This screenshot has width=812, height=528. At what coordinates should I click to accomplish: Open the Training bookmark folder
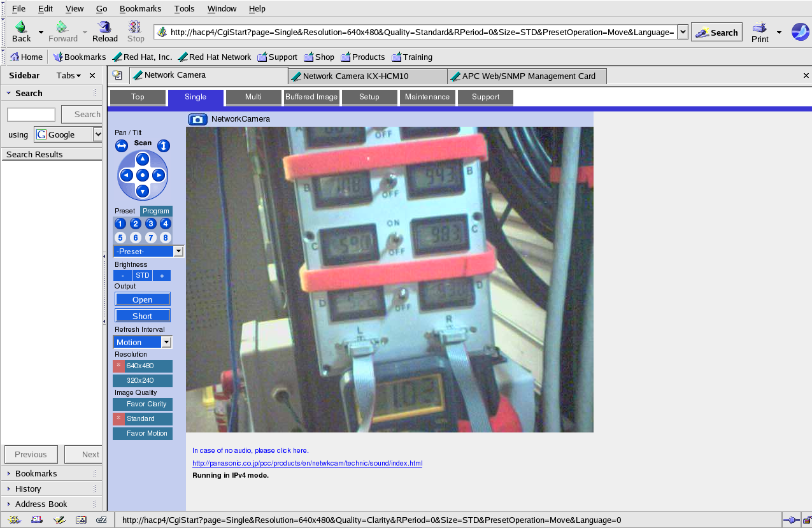click(412, 57)
